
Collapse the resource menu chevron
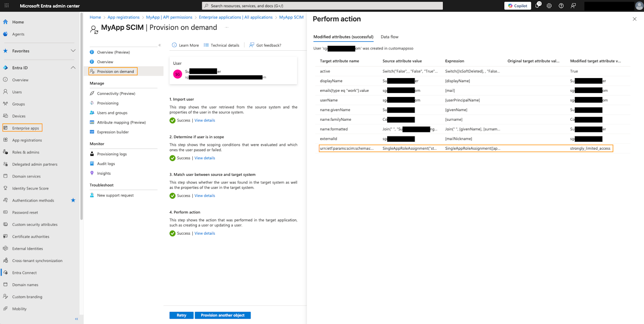tap(160, 45)
